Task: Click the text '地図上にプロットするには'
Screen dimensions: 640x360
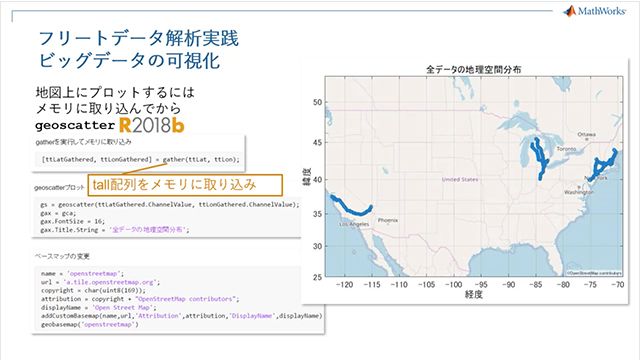Action: 115,92
